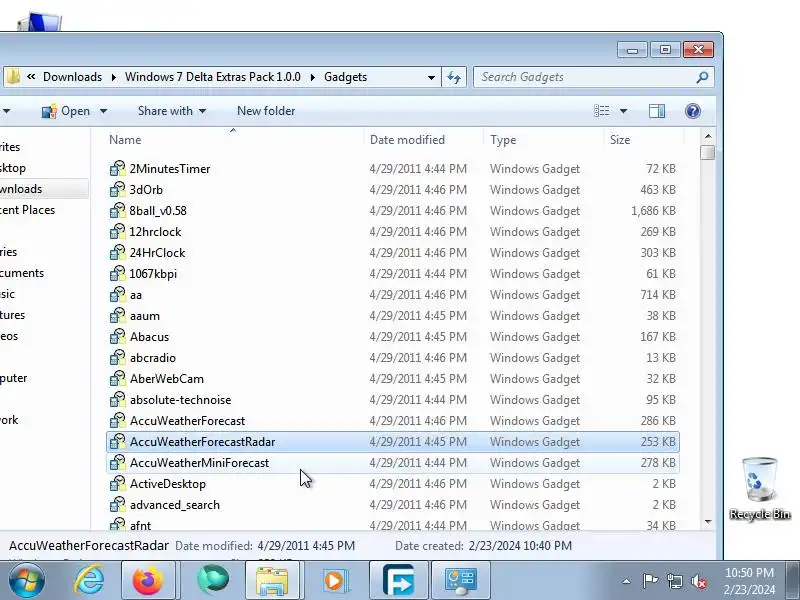
Task: Click New folder button
Action: pyautogui.click(x=266, y=111)
